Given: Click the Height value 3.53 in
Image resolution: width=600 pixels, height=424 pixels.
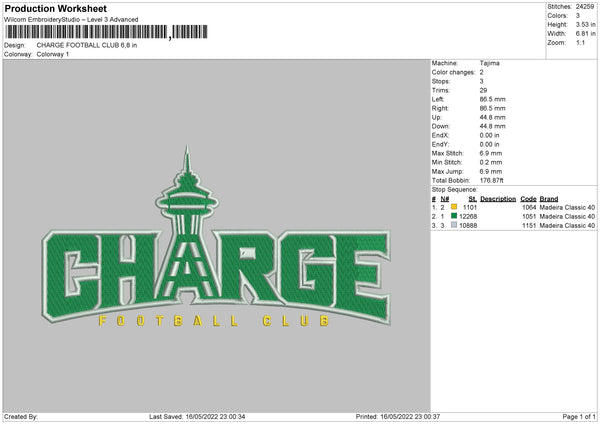Looking at the screenshot, I should coord(585,24).
